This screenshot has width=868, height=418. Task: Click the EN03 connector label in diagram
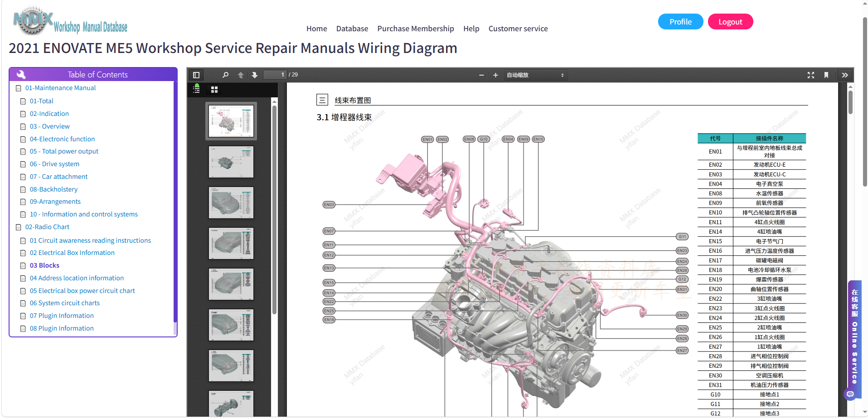tap(329, 205)
